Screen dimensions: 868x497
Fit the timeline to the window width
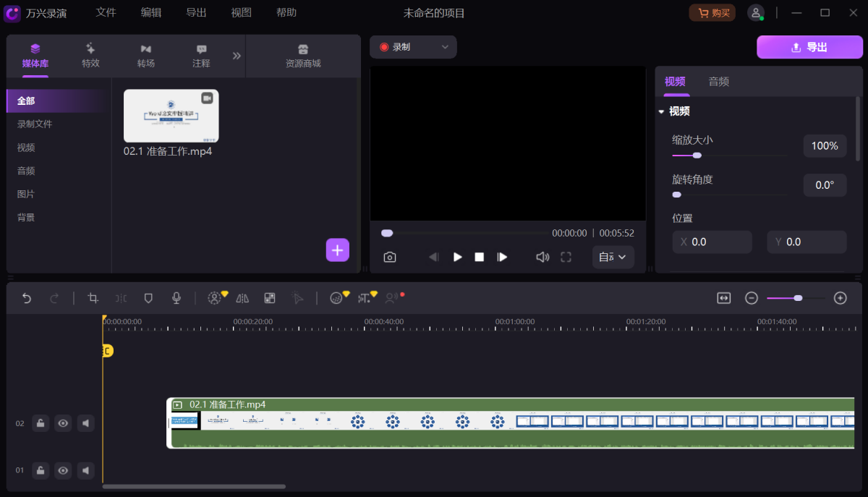coord(724,298)
